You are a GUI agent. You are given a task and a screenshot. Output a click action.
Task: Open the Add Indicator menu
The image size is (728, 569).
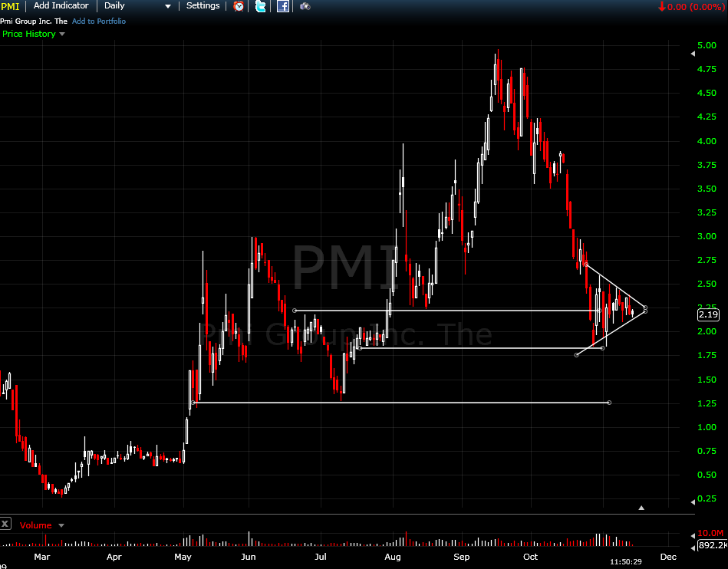click(x=61, y=5)
